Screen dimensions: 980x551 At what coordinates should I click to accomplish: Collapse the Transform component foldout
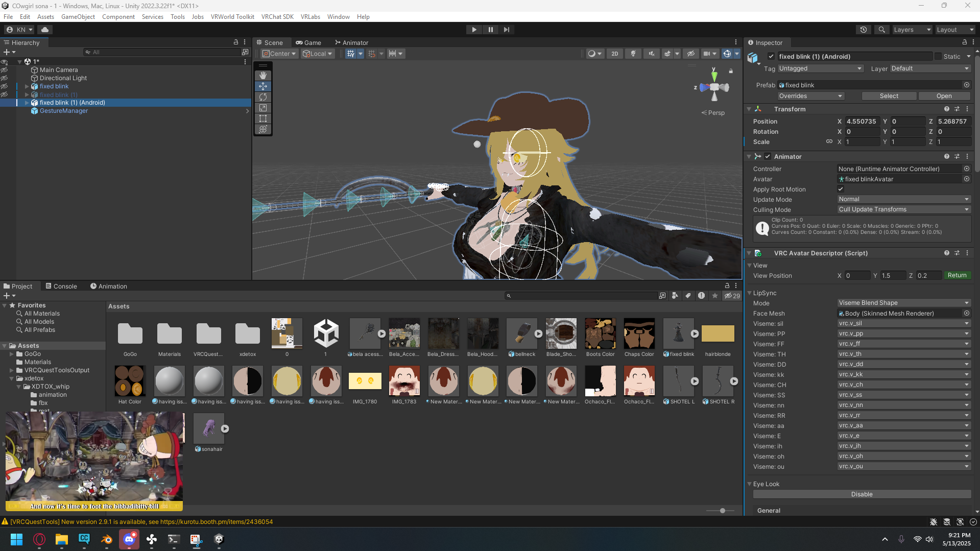pyautogui.click(x=749, y=109)
